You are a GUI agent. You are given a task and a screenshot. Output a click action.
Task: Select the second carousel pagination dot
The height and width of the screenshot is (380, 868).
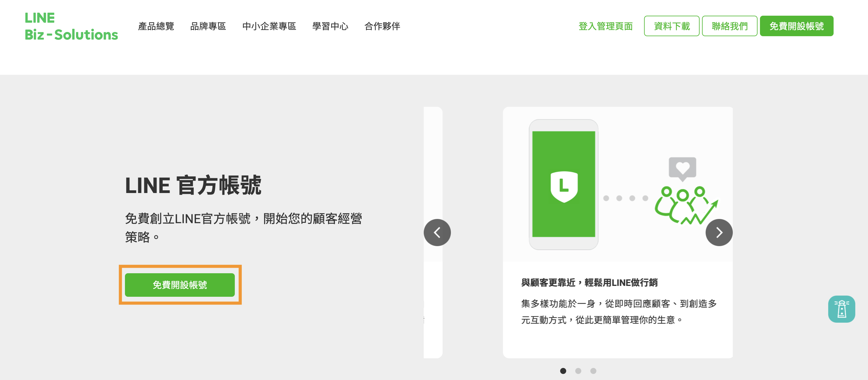pos(578,371)
